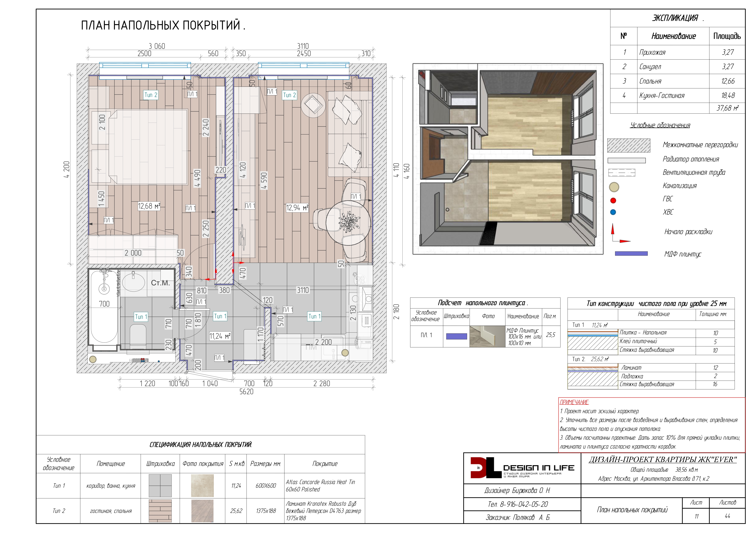This screenshot has width=756, height=535.
Task: Click the living room area label 12,94 м²
Action: tap(297, 208)
